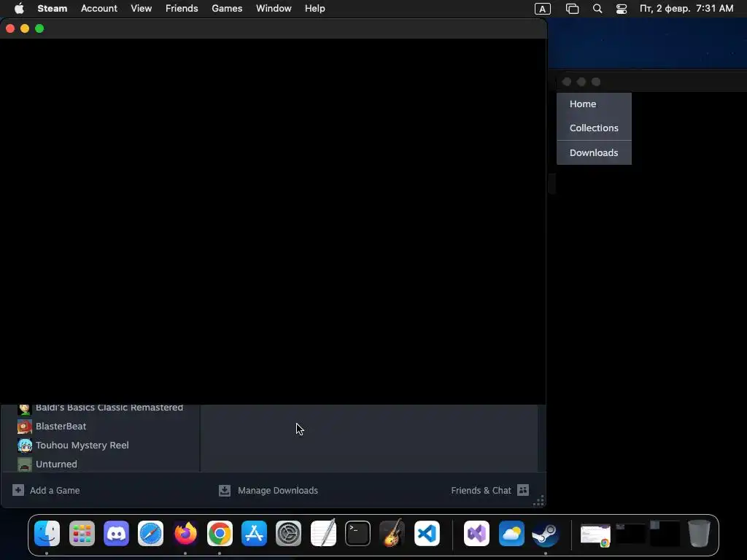Click the Friends & Chat label
The width and height of the screenshot is (747, 560).
click(481, 491)
